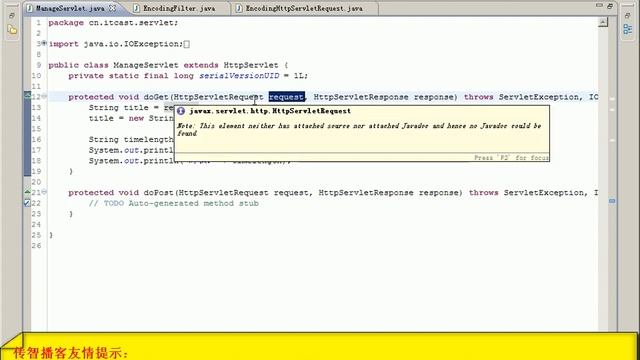Click 'title = new' on line 14
Viewport: 640px width, 360px height.
(116, 118)
